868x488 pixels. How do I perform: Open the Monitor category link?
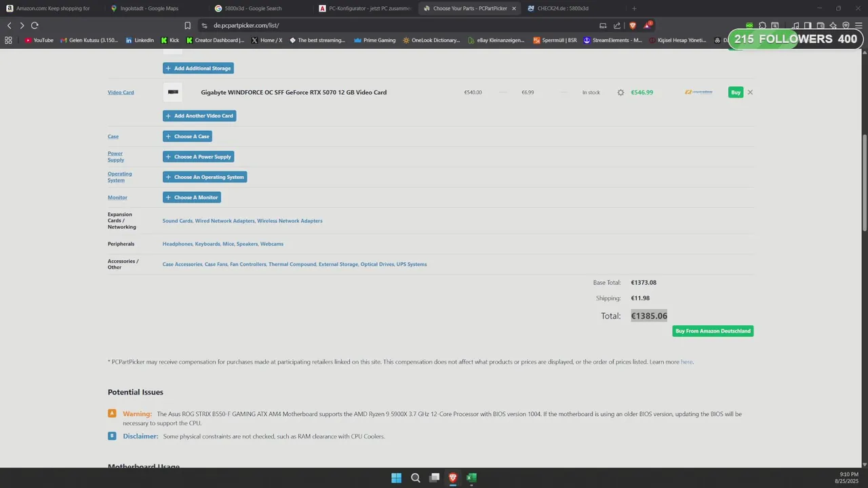pyautogui.click(x=117, y=197)
